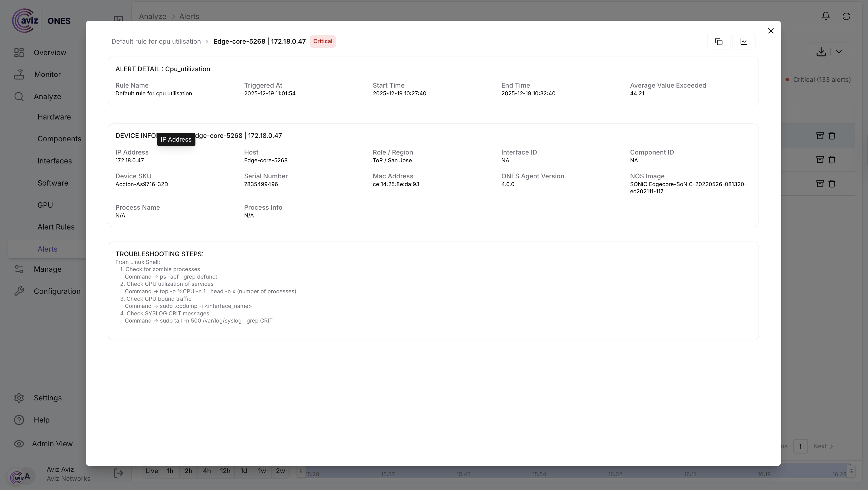Close the alert detail dialog
Screen dimensions: 868x490
point(771,31)
